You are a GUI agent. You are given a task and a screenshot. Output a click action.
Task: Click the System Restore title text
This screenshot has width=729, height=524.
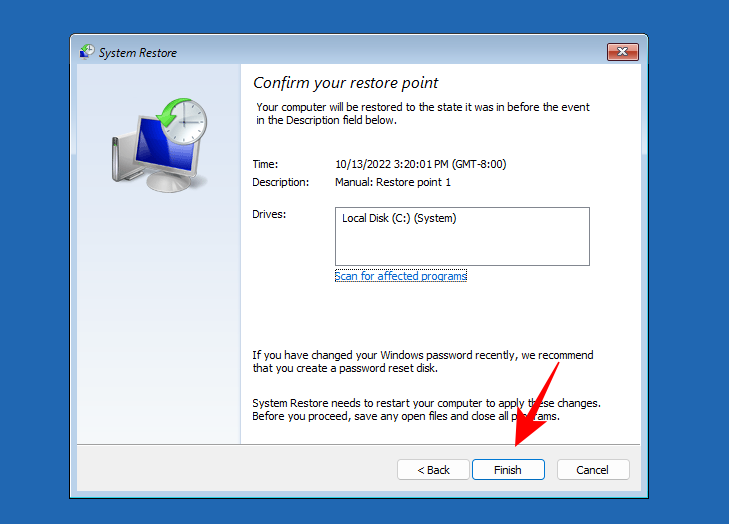click(138, 53)
